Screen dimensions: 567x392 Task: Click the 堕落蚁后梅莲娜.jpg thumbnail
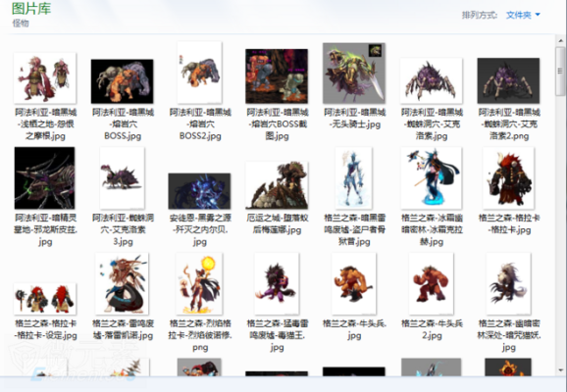(277, 185)
